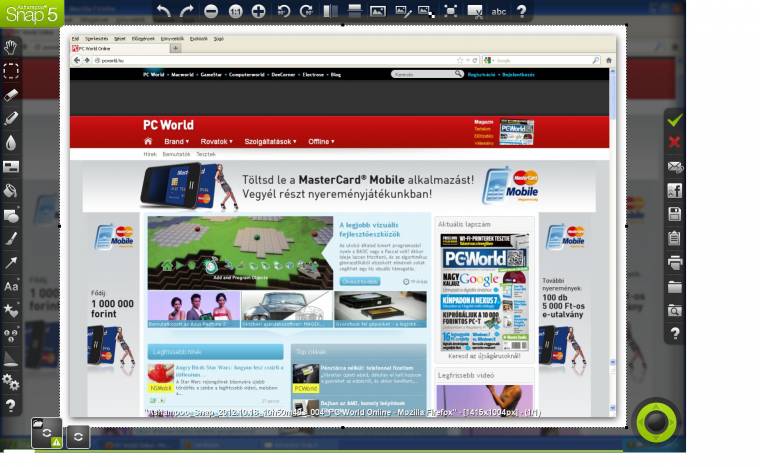Click the Undo arrow in the top toolbar
The image size is (760, 467).
pos(163,11)
